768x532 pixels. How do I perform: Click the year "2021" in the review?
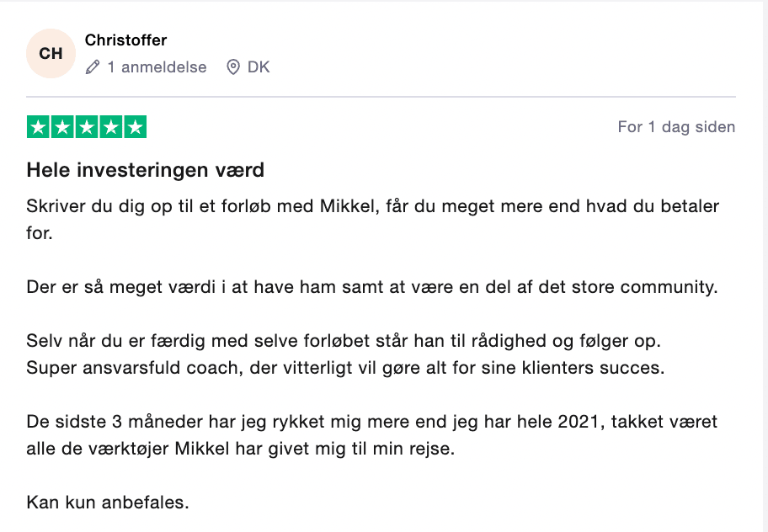[576, 423]
